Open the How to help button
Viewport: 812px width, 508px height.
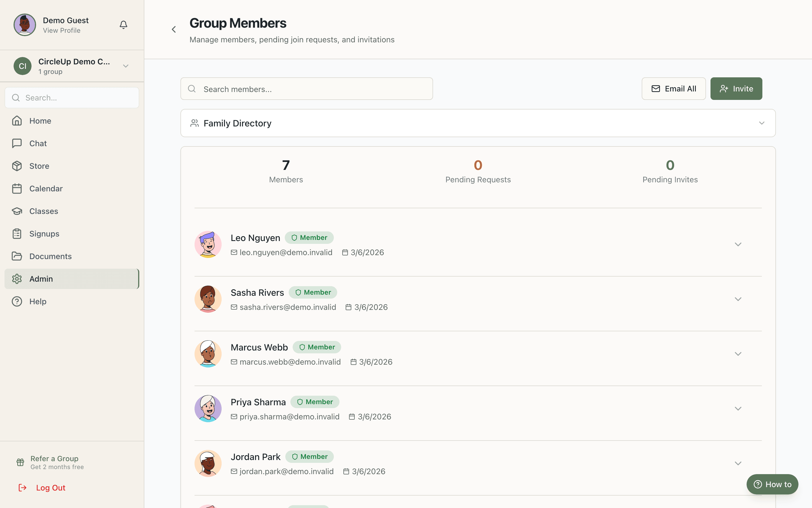click(772, 484)
